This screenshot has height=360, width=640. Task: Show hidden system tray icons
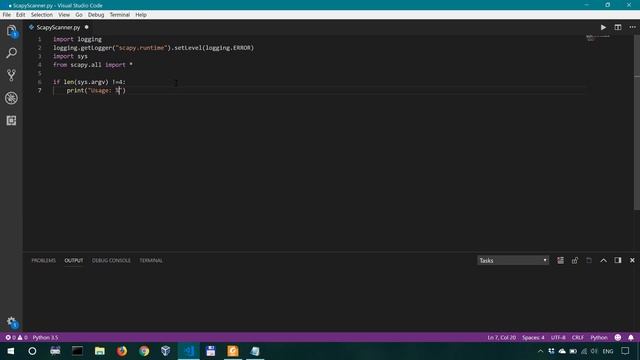[x=540, y=351]
